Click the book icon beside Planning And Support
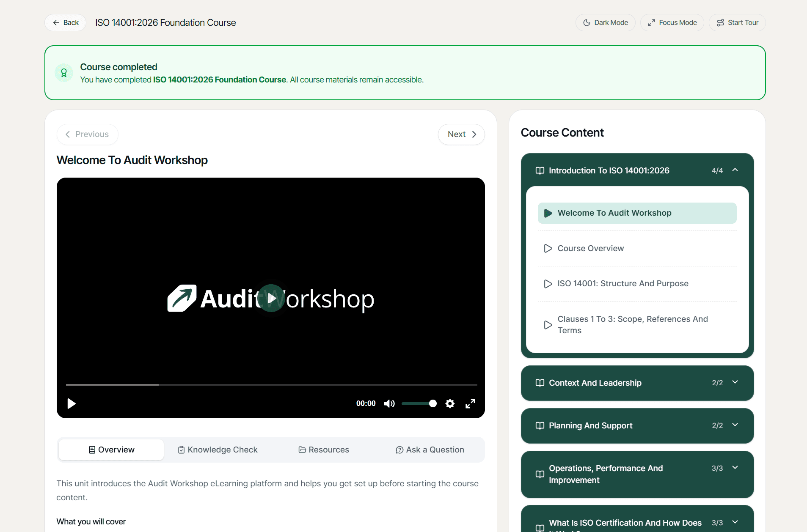Screen dimensions: 807x532 [x=540, y=425]
